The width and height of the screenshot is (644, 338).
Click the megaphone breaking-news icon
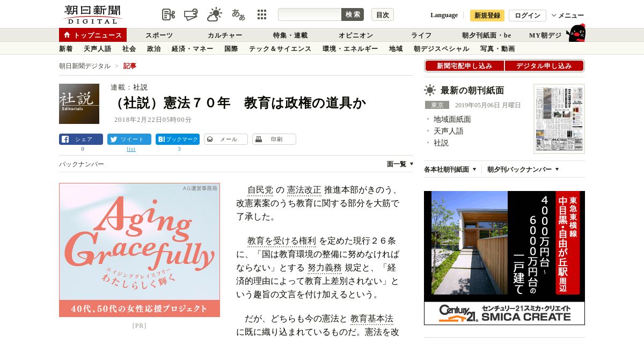(191, 14)
